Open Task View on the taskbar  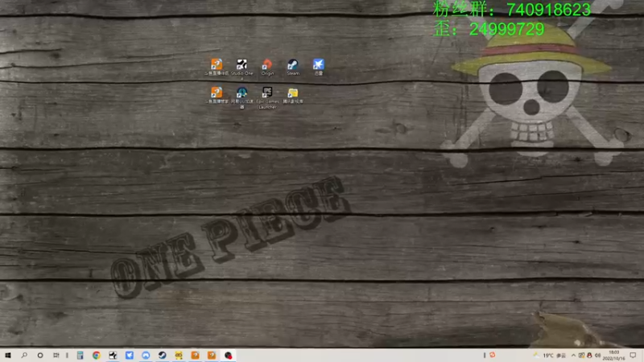coord(56,355)
